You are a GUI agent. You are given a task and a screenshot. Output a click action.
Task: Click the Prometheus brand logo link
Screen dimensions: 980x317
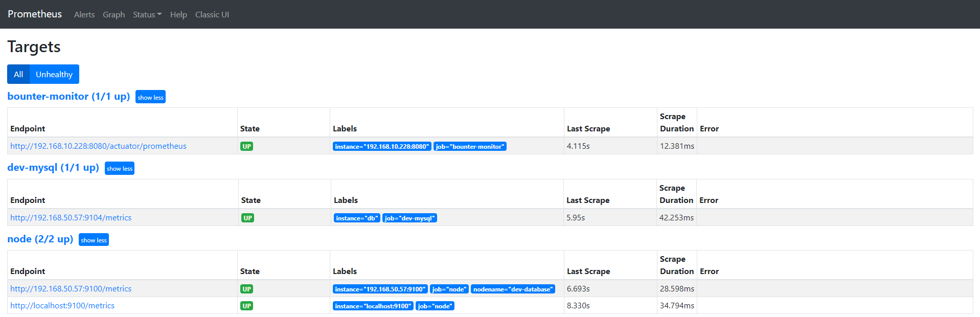point(35,14)
